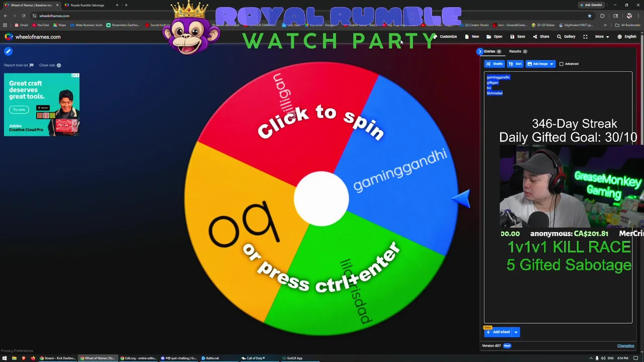Viewport: 644px width, 362px height.
Task: Expand the More menu
Action: (x=602, y=37)
